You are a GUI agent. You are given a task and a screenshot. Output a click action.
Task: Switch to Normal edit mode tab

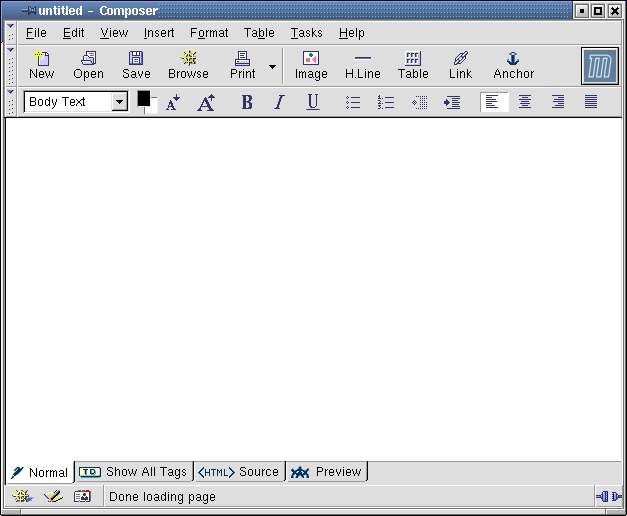[x=40, y=472]
